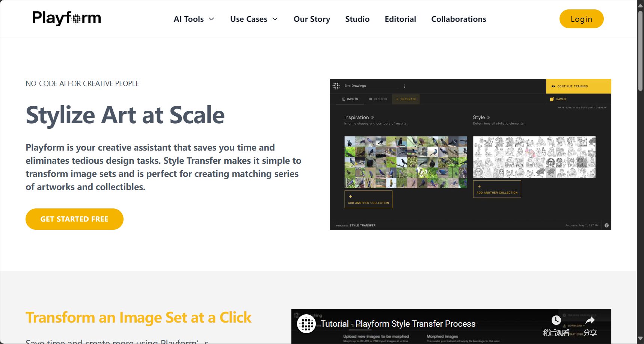This screenshot has width=644, height=344.
Task: Open the Collaborations page
Action: 458,19
